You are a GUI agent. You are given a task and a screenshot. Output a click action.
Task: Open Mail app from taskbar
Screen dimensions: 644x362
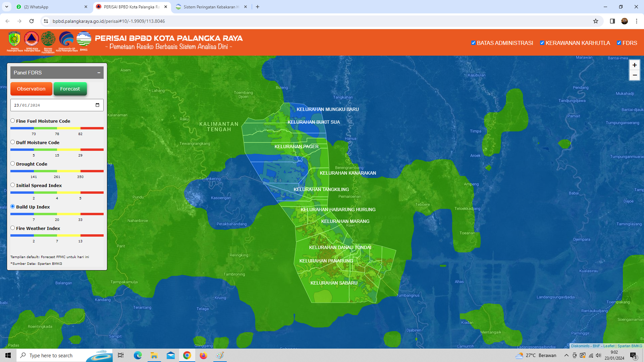(170, 355)
